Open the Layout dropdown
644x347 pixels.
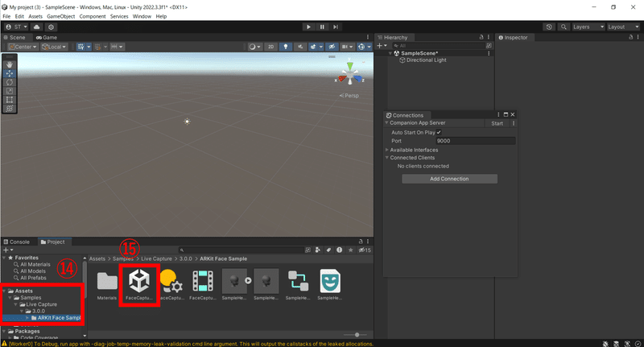tap(623, 27)
